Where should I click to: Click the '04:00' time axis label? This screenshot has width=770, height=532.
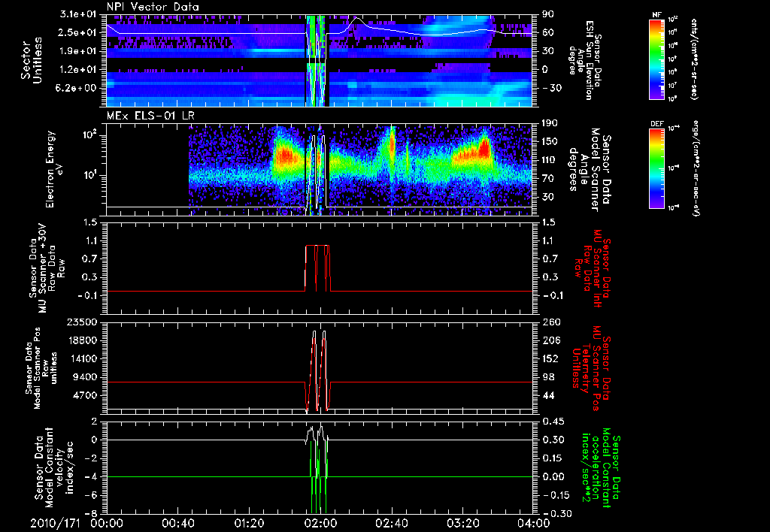[534, 523]
